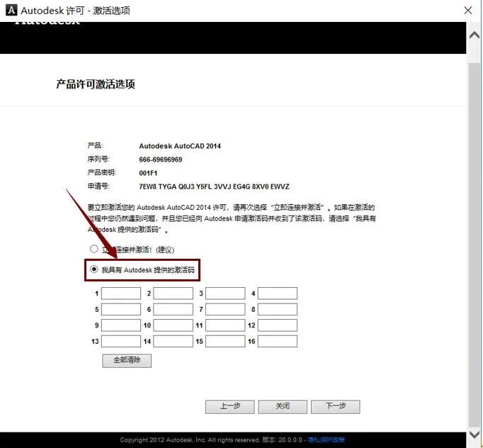Click activation code field 14

(x=173, y=342)
